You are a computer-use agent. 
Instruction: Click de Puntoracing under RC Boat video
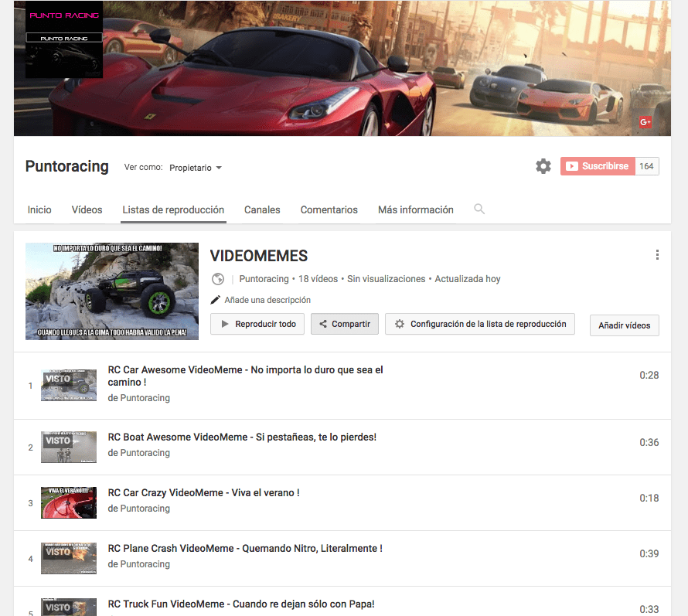(x=138, y=453)
